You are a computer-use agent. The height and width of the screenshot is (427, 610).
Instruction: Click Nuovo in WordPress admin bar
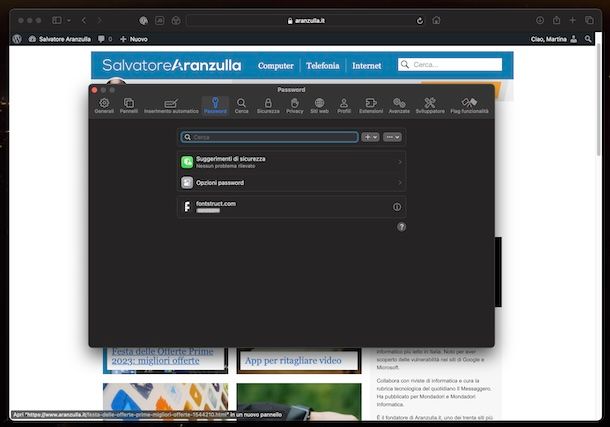133,39
